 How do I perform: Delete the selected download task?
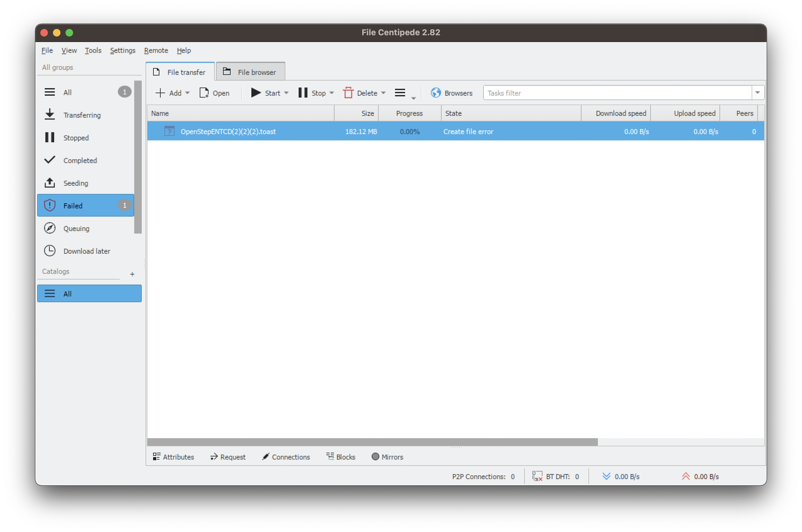[364, 93]
